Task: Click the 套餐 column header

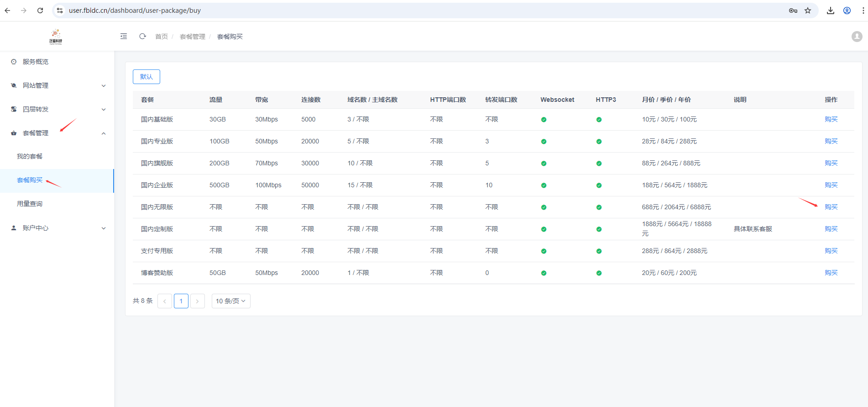Action: click(147, 100)
